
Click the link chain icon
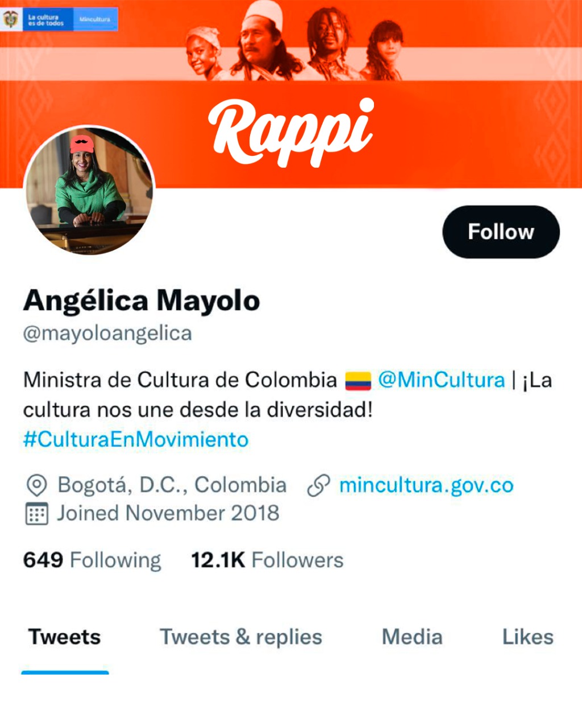click(x=318, y=486)
